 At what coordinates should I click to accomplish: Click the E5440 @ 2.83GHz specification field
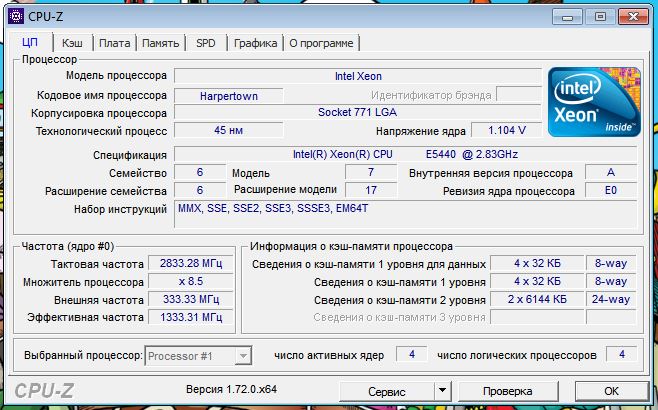click(x=405, y=154)
